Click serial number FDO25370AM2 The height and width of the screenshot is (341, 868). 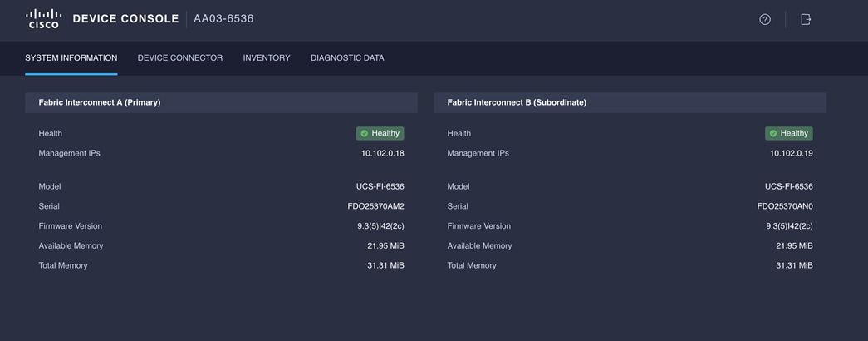click(376, 206)
